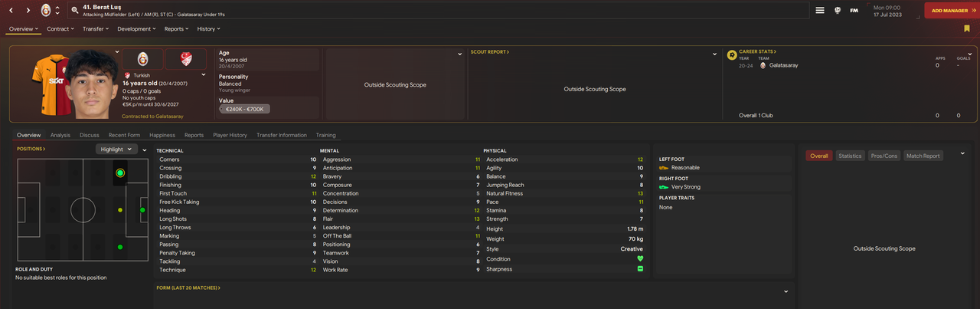
Task: Open the Scout Report link
Action: [x=490, y=52]
